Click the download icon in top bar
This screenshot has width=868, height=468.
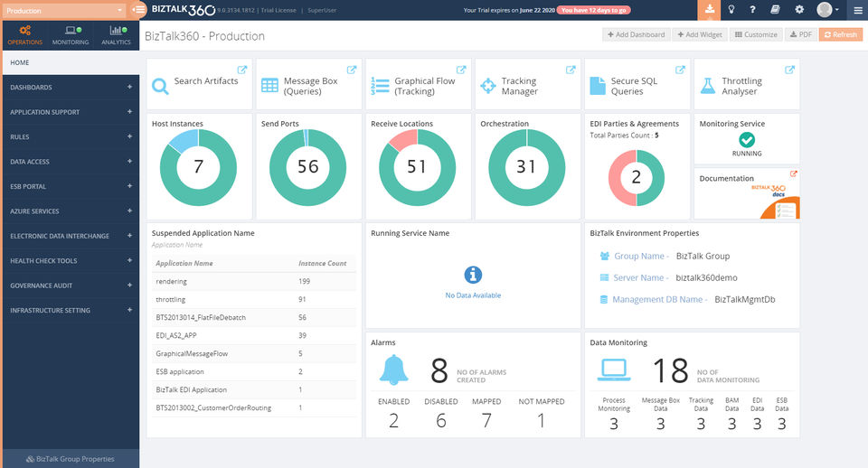[710, 10]
